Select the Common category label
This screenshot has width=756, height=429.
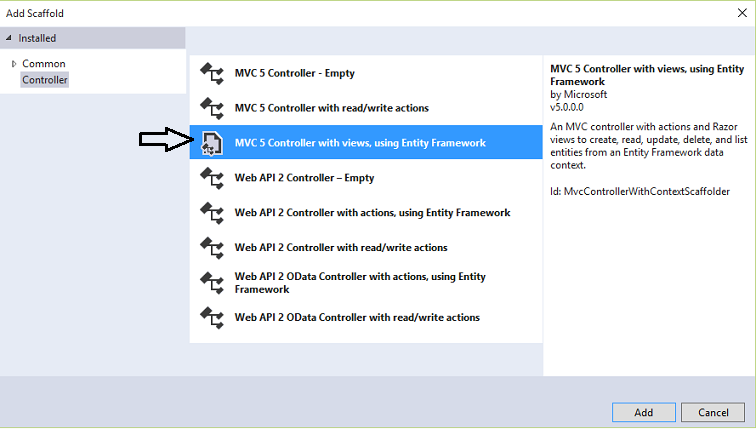pos(44,64)
